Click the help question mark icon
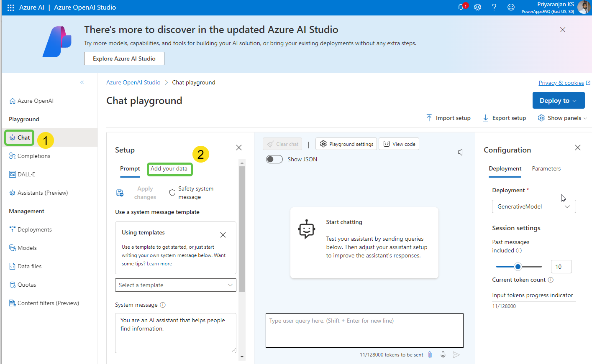 [494, 7]
